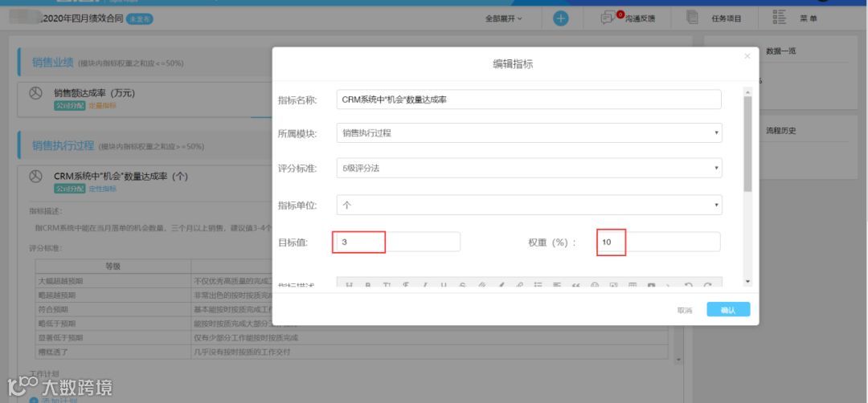Click the 销售执行过程 section header
The height and width of the screenshot is (403, 868).
point(63,146)
